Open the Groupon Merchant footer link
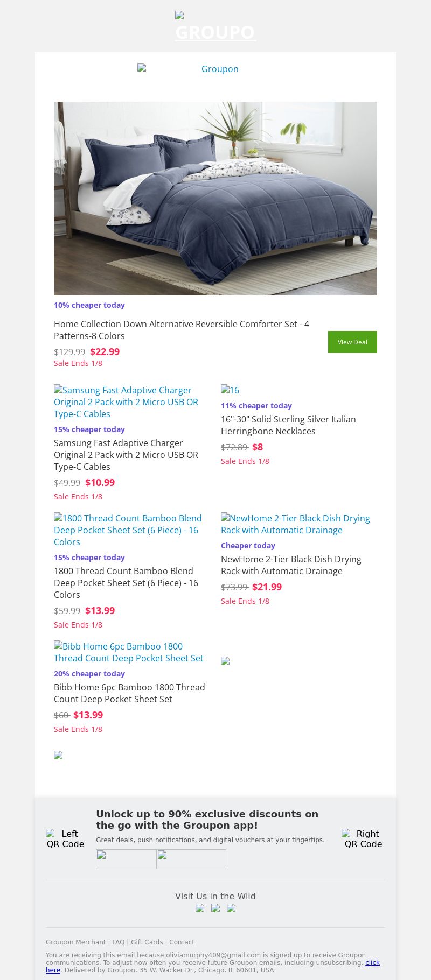Screen dimensions: 431x980 coord(75,942)
